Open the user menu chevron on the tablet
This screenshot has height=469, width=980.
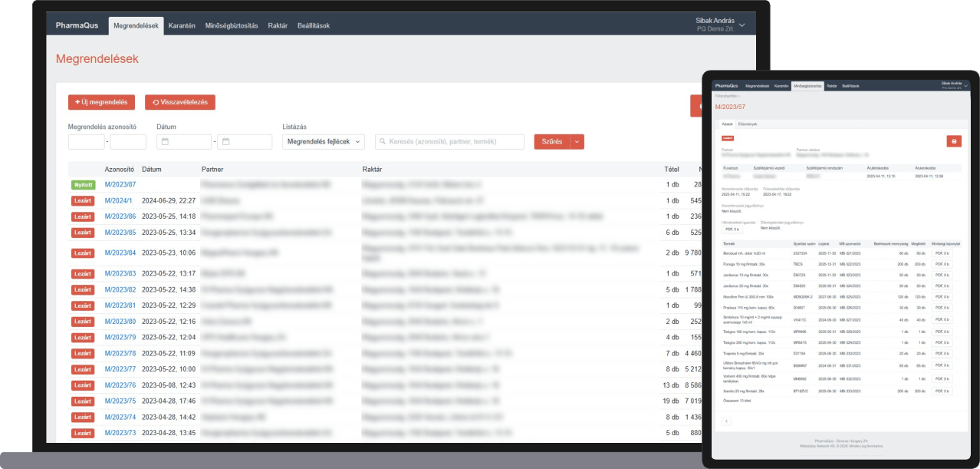pyautogui.click(x=967, y=85)
